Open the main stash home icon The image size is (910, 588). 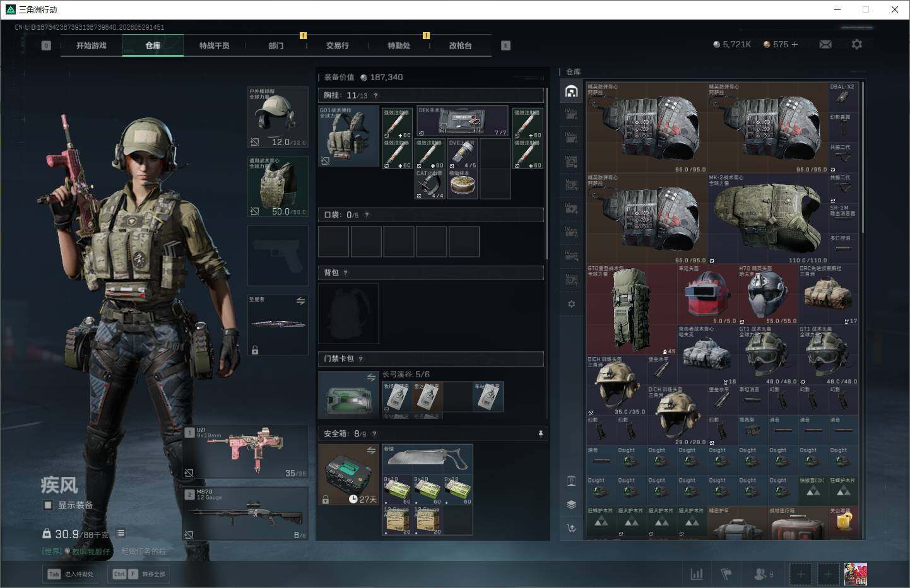tap(571, 91)
